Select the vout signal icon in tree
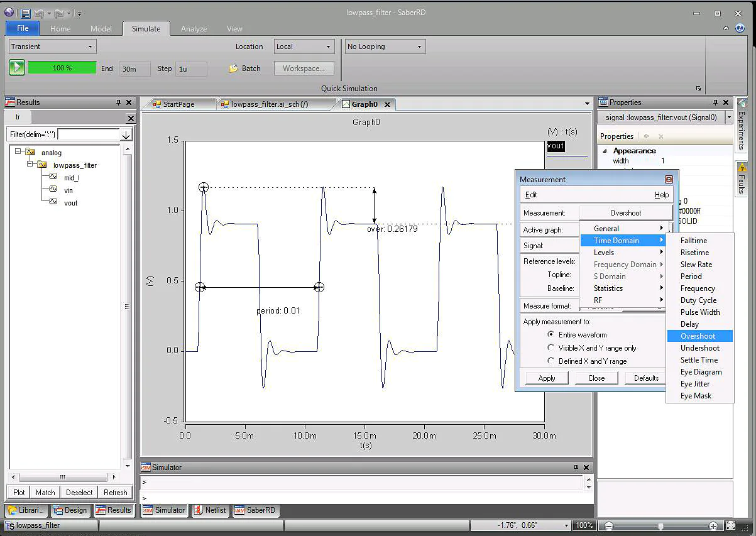The image size is (756, 536). pos(53,203)
